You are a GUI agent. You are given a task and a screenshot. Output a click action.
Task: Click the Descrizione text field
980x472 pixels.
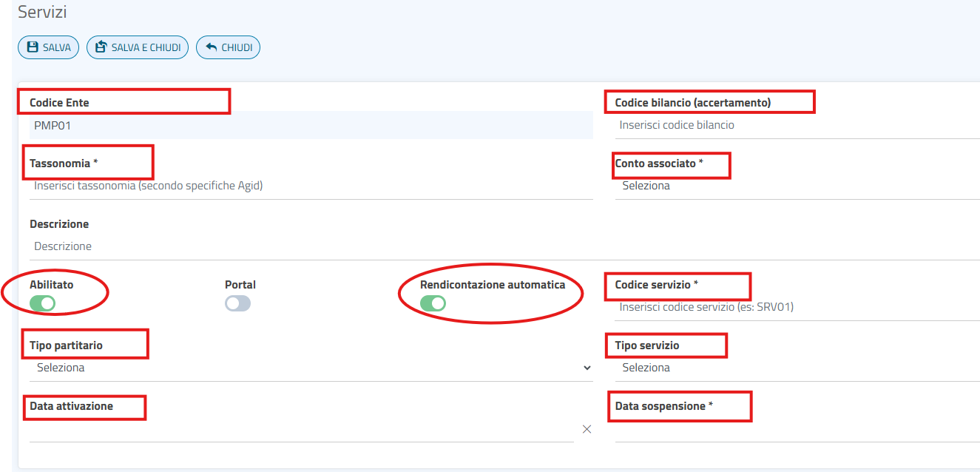point(503,246)
